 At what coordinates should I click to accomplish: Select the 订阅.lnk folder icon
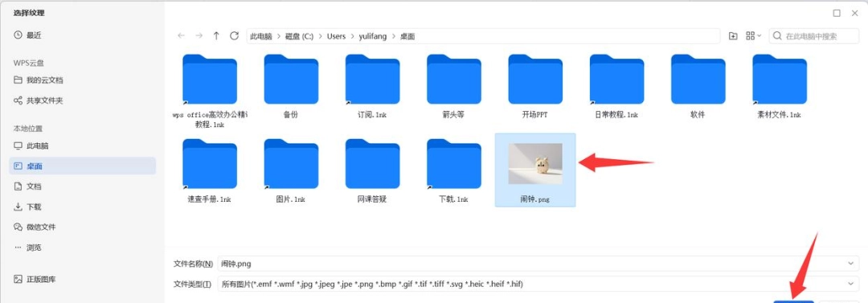point(372,80)
